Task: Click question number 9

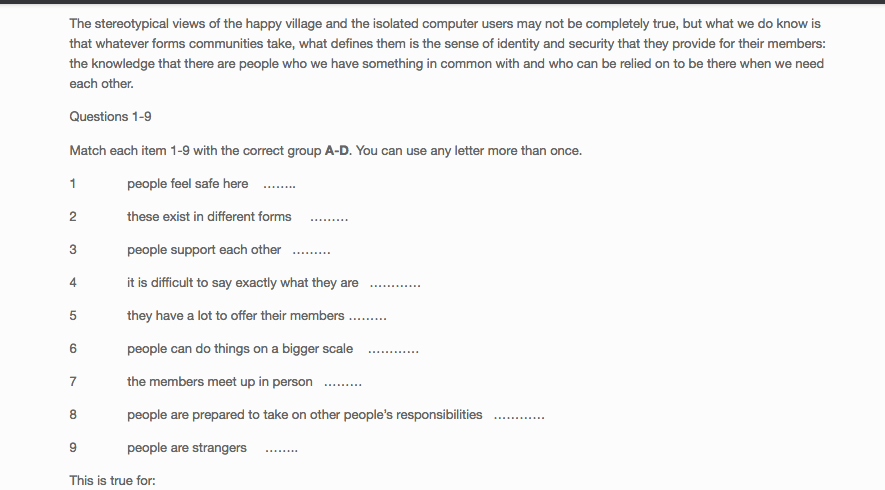Action: tap(73, 448)
